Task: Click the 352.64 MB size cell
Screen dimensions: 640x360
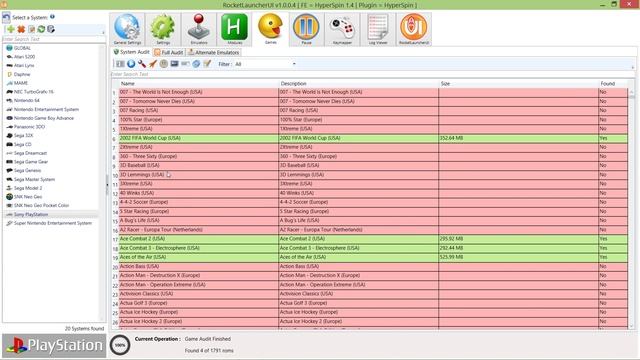Action: pos(519,138)
